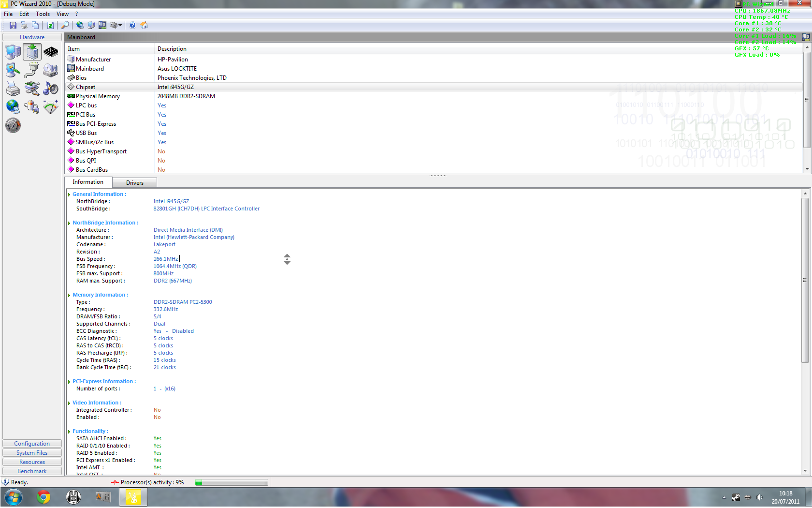Collapse the PCI-Express Information section arrow
This screenshot has width=812, height=508.
[69, 382]
